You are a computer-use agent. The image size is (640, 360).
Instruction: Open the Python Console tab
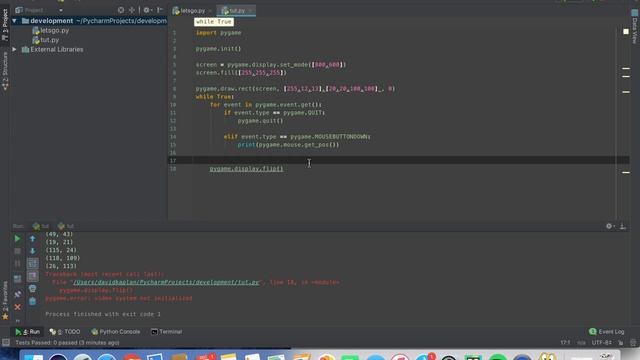116,332
